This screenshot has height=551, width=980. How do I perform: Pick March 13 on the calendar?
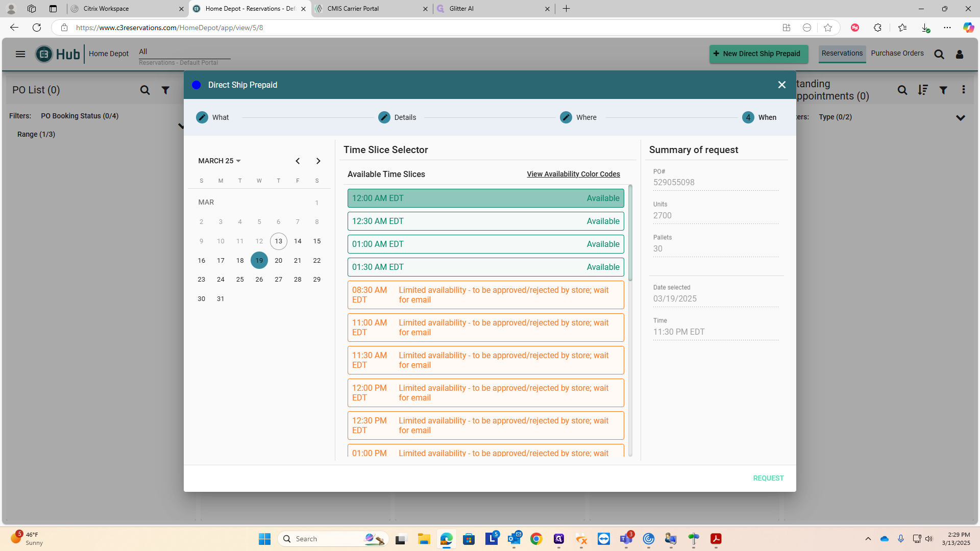(x=278, y=241)
